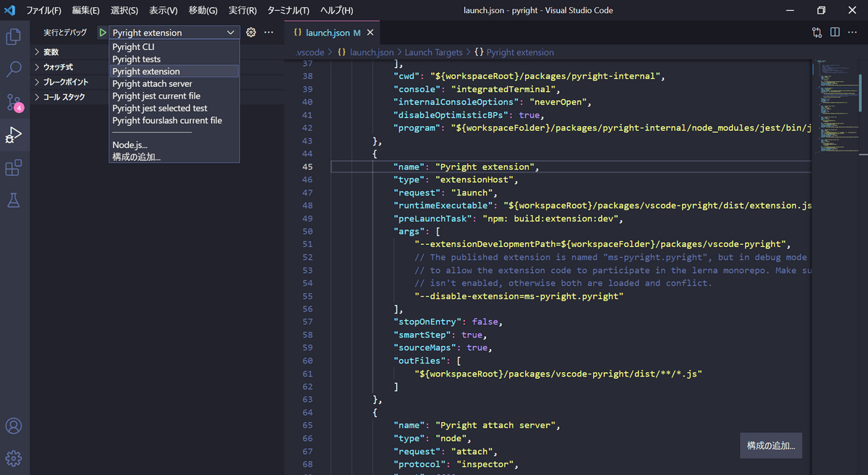Click .vscode in the breadcrumb
868x475 pixels.
(x=310, y=52)
